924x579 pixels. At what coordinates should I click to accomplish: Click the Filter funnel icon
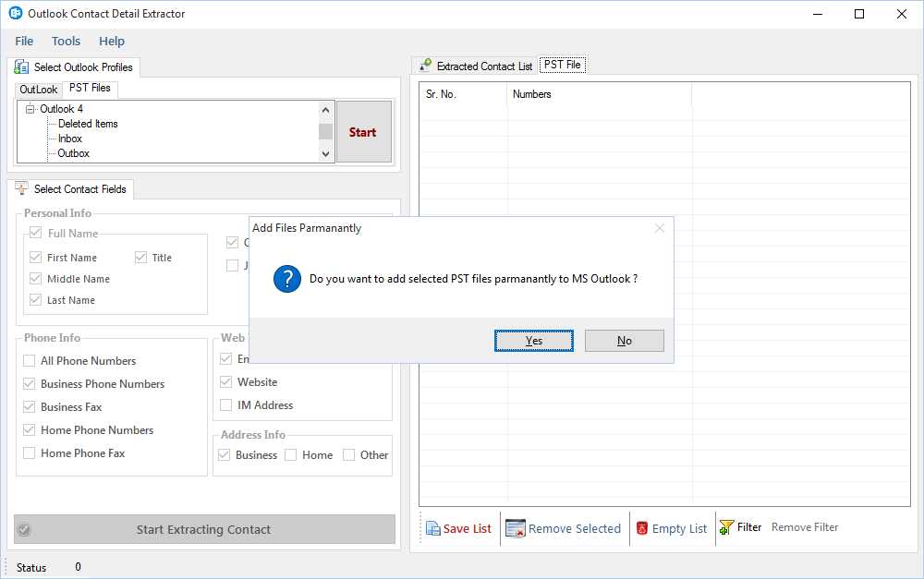(726, 527)
